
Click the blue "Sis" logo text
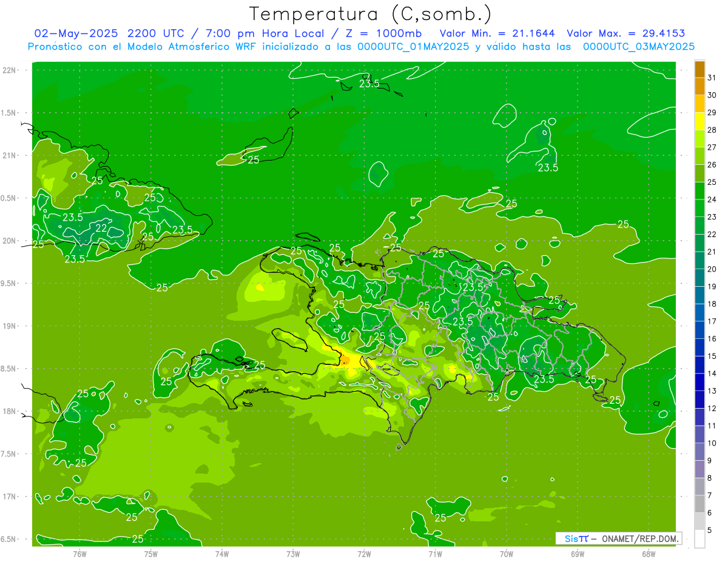[x=571, y=538]
